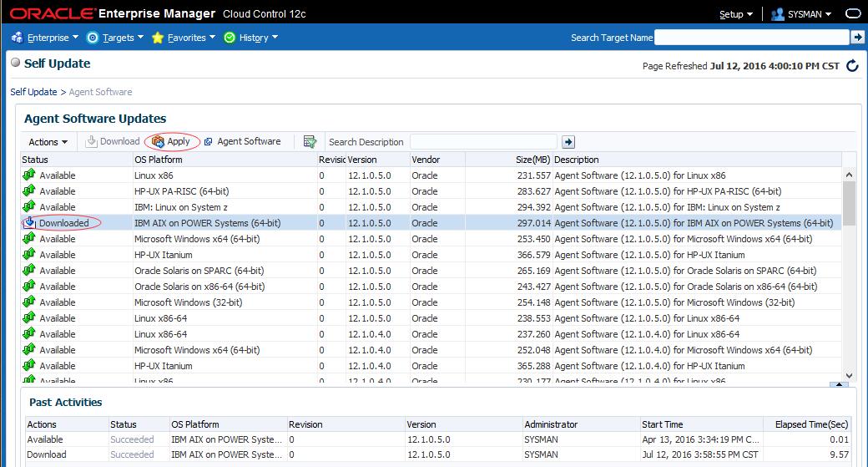Click Available icon for Microsoft Windows (32-bit)
The height and width of the screenshot is (467, 868).
(x=28, y=302)
